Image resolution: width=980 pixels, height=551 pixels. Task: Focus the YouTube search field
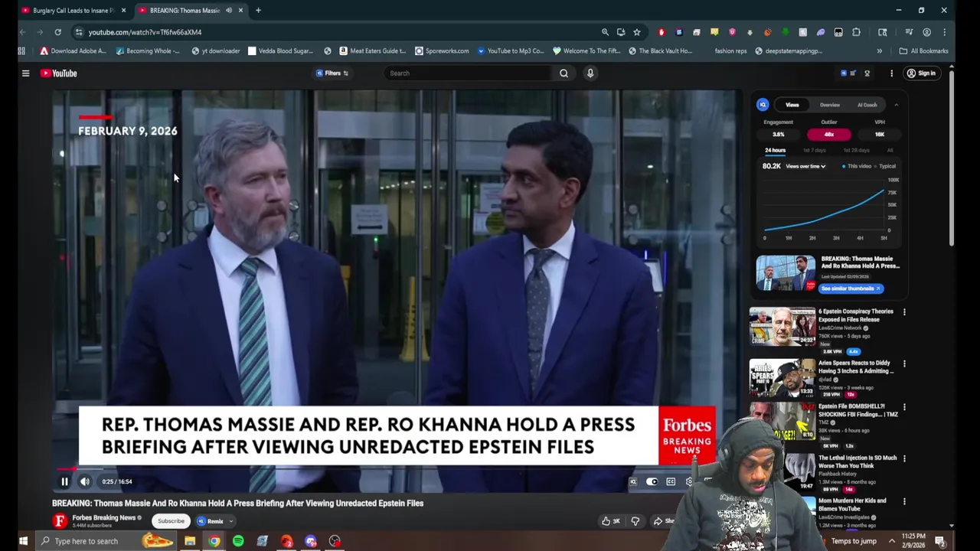tap(467, 73)
